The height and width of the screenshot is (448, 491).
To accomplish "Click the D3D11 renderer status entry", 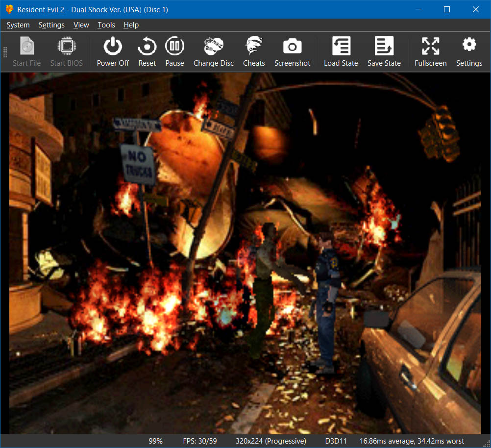I will [336, 441].
